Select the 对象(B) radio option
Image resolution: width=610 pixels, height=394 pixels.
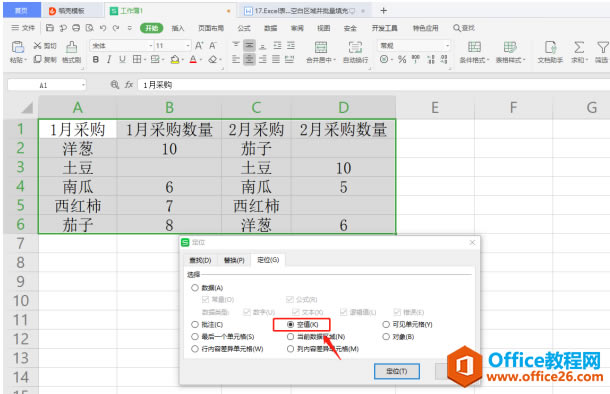click(386, 336)
